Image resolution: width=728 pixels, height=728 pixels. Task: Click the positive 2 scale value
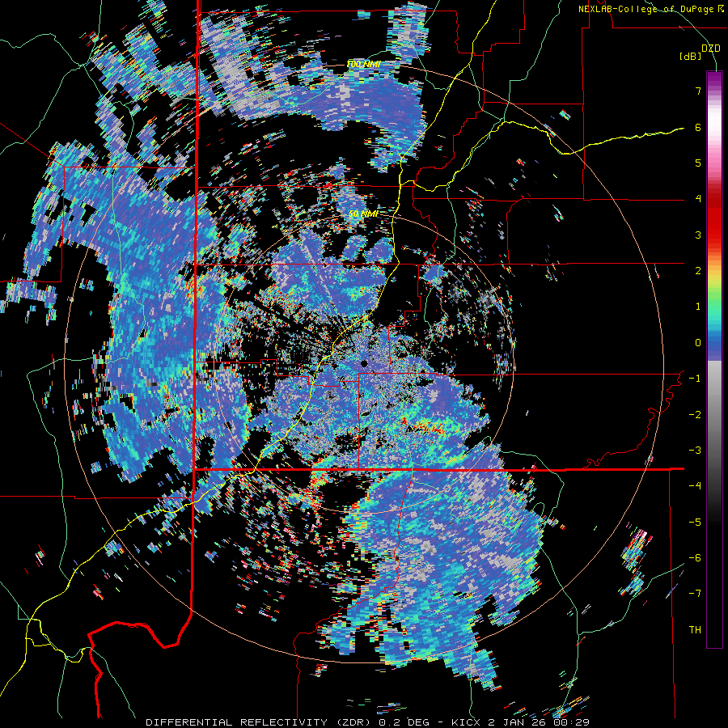click(x=698, y=271)
